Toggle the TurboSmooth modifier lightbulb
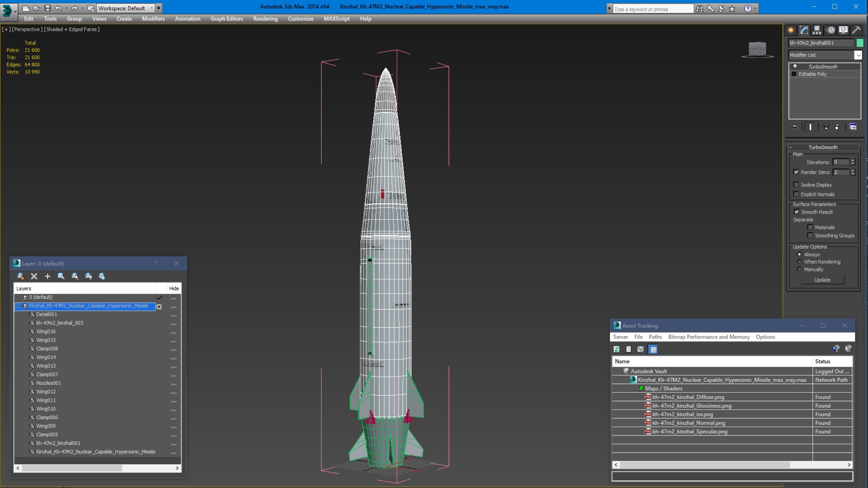The width and height of the screenshot is (868, 488). 795,66
